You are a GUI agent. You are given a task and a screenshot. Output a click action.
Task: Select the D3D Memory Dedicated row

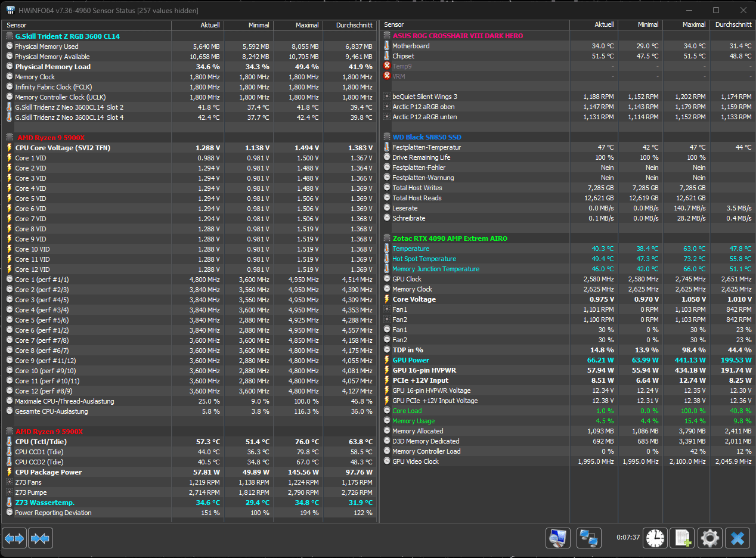(x=568, y=441)
